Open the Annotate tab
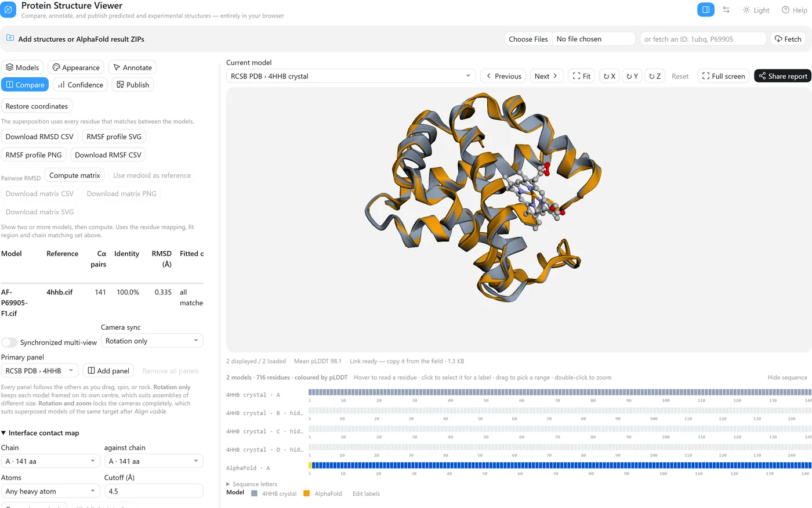 tap(132, 67)
